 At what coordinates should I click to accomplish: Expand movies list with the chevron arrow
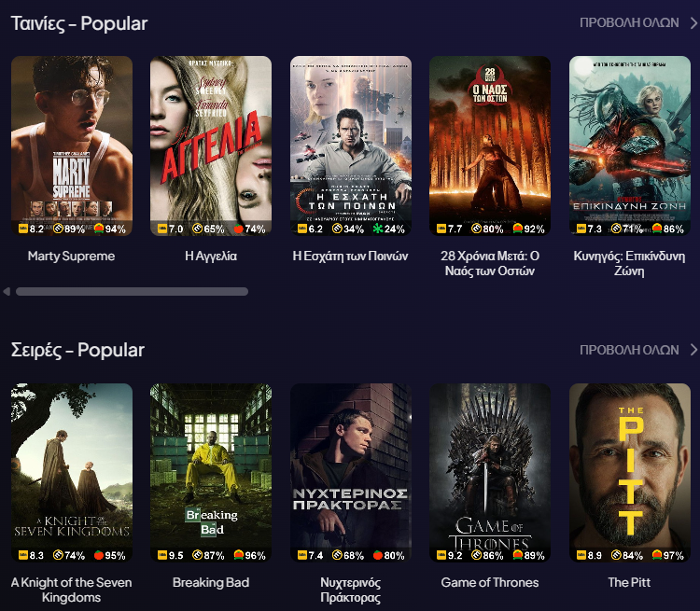click(693, 22)
